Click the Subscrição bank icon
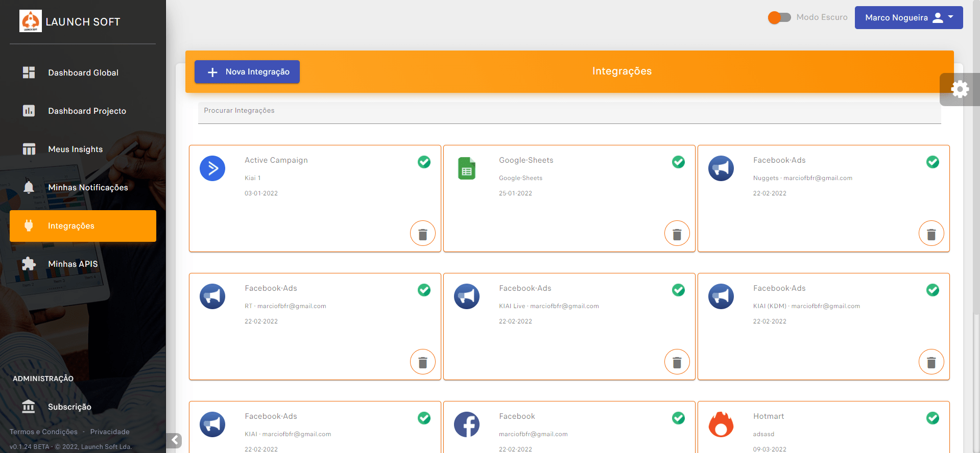The width and height of the screenshot is (980, 453). tap(29, 407)
